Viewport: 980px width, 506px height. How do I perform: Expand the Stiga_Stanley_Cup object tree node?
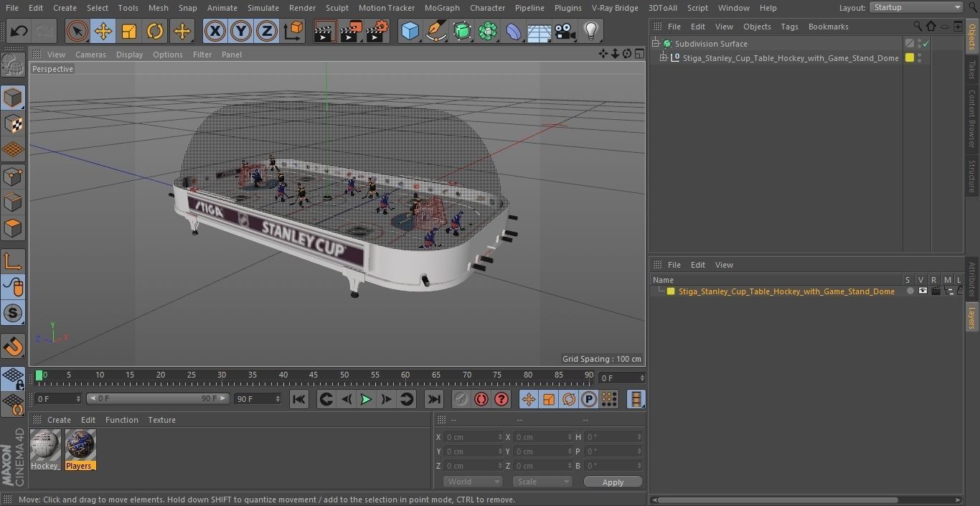tap(664, 57)
